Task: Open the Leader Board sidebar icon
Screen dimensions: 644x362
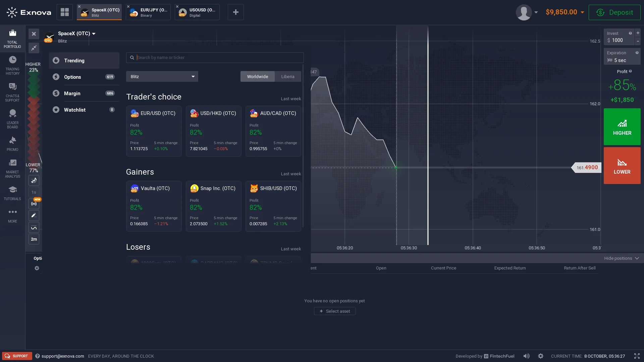Action: [12, 119]
